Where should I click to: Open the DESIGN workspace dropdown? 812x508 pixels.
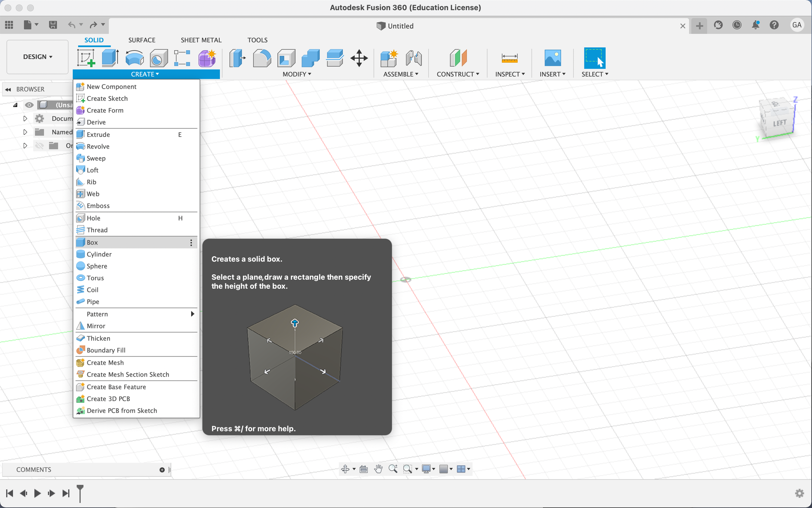37,57
